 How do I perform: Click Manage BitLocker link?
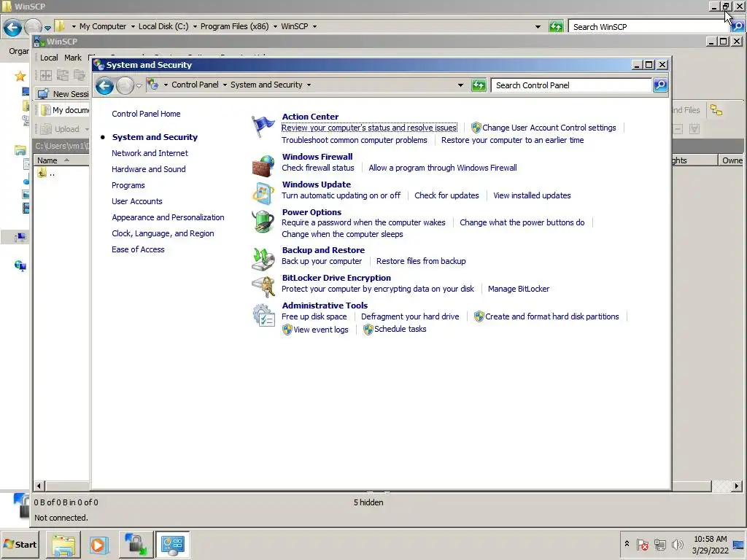pyautogui.click(x=519, y=289)
